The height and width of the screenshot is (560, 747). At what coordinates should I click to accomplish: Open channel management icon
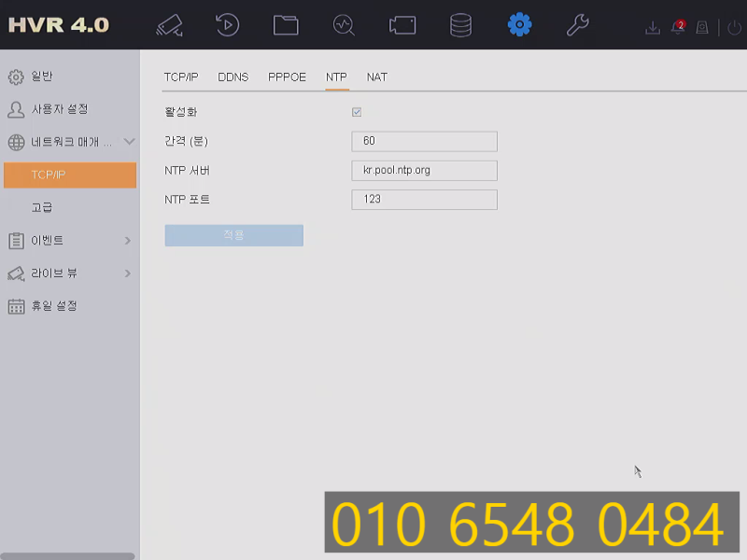[x=402, y=24]
